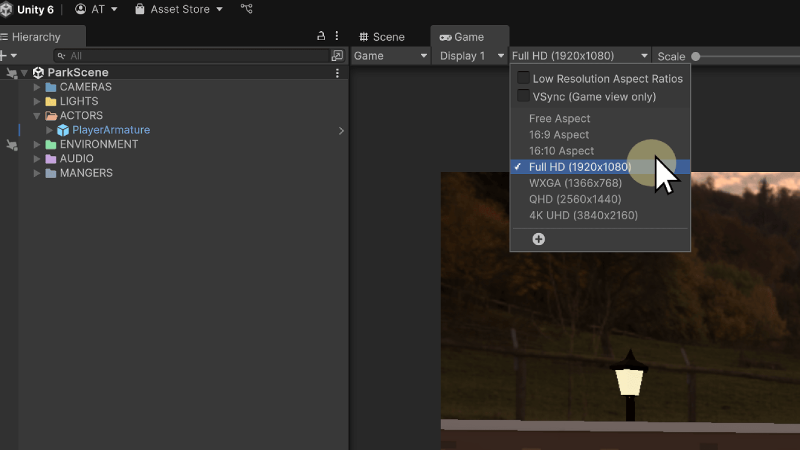
Task: Switch to the Scene tab
Action: point(382,37)
